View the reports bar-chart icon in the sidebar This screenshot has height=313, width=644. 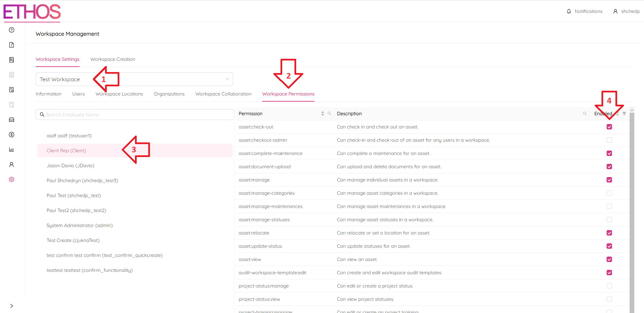point(11,149)
